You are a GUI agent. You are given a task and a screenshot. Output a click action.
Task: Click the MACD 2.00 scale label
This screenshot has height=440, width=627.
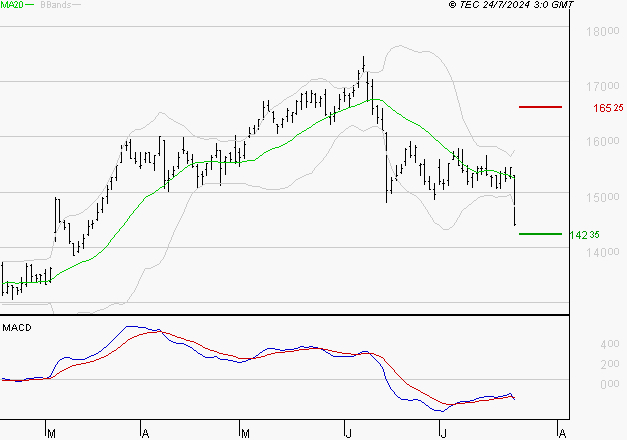tap(610, 364)
